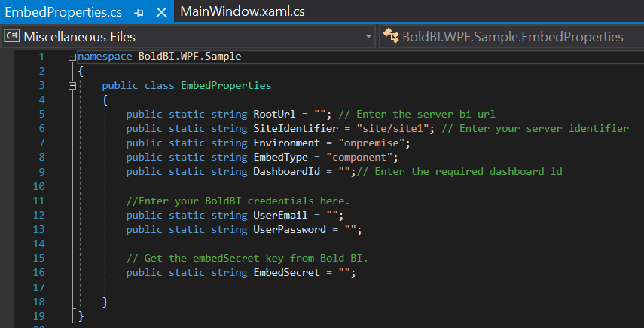Click the class icon beside BoldBI.WPF.Sample.EmbedProperties
Image resolution: width=644 pixels, height=328 pixels.
[390, 36]
